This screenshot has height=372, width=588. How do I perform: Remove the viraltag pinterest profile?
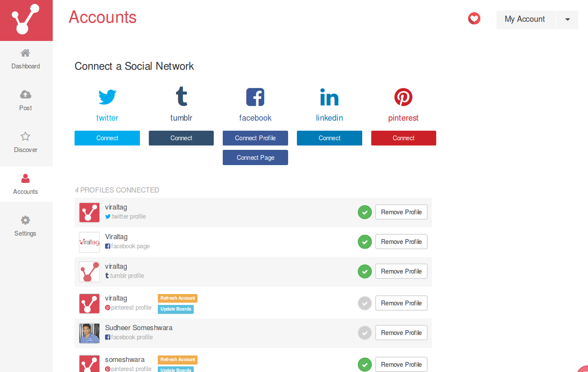(401, 303)
